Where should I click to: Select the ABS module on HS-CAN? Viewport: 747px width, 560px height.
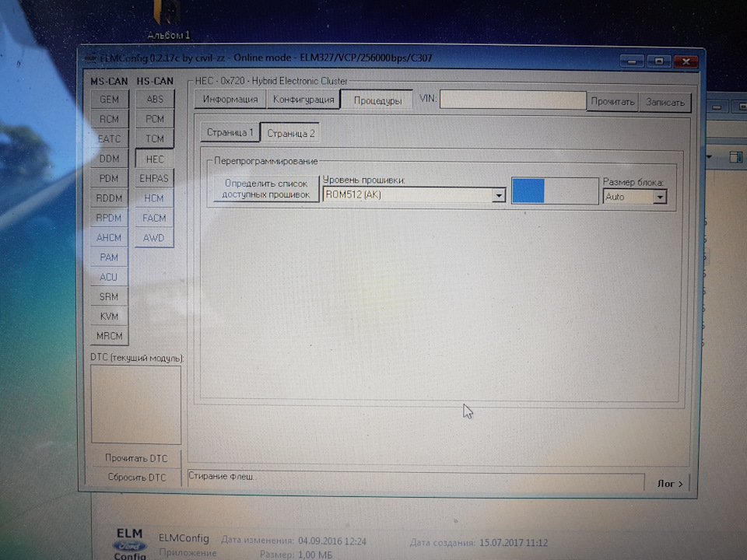(x=155, y=100)
